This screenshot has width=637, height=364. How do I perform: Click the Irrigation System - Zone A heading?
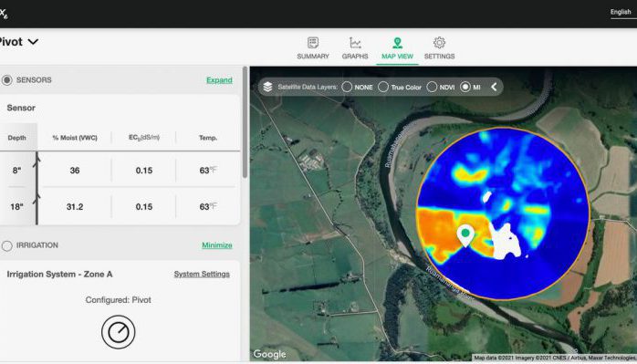pyautogui.click(x=59, y=275)
